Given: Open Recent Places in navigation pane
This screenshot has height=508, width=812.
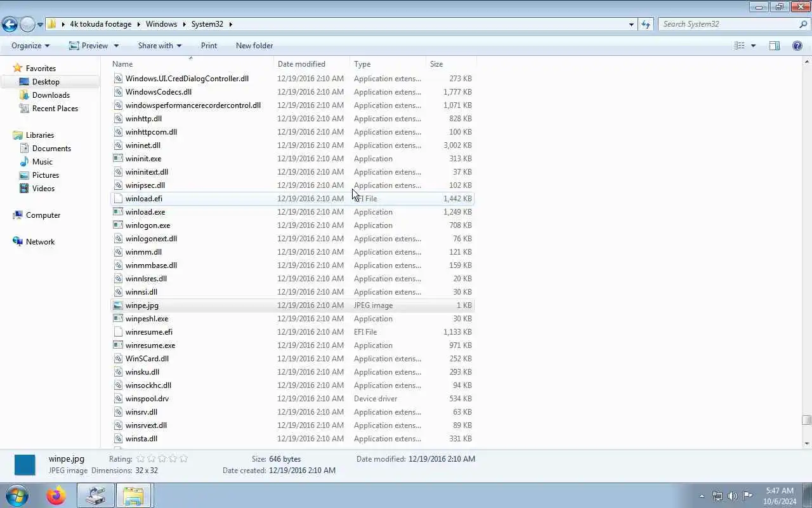Looking at the screenshot, I should click(55, 109).
